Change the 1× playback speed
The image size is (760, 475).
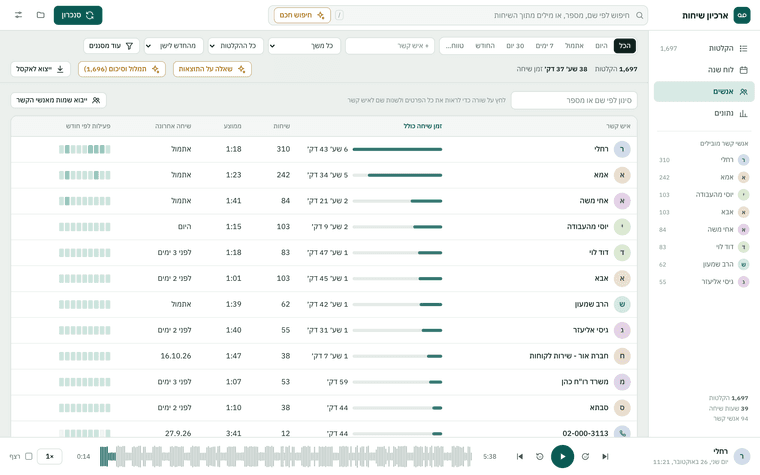coord(49,457)
